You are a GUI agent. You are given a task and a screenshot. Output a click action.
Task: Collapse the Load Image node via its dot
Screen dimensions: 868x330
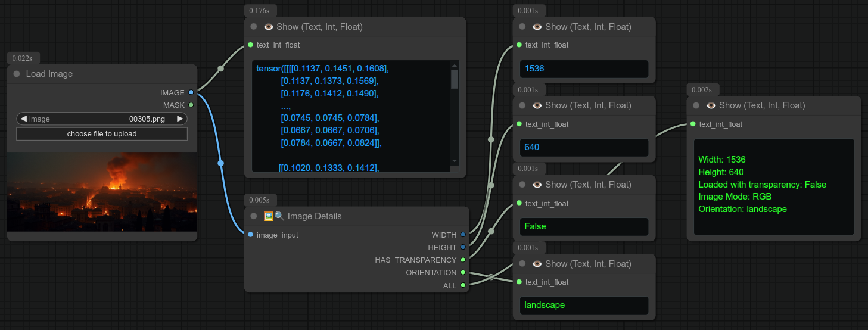[16, 74]
